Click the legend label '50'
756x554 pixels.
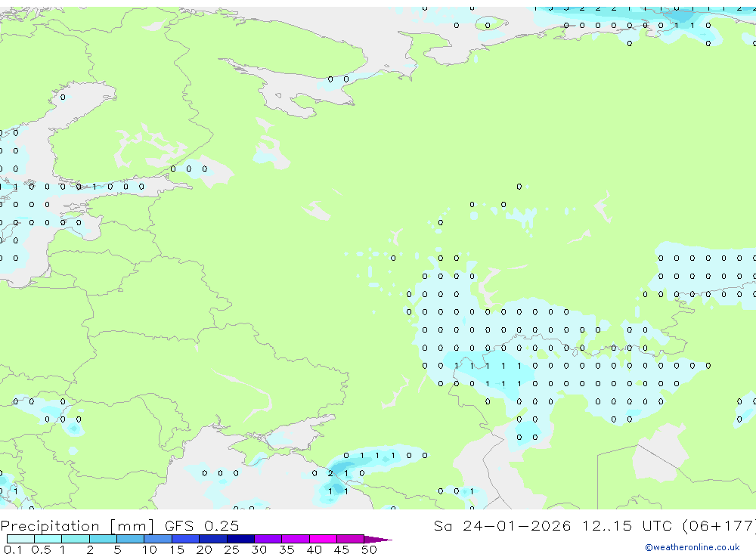coord(369,549)
